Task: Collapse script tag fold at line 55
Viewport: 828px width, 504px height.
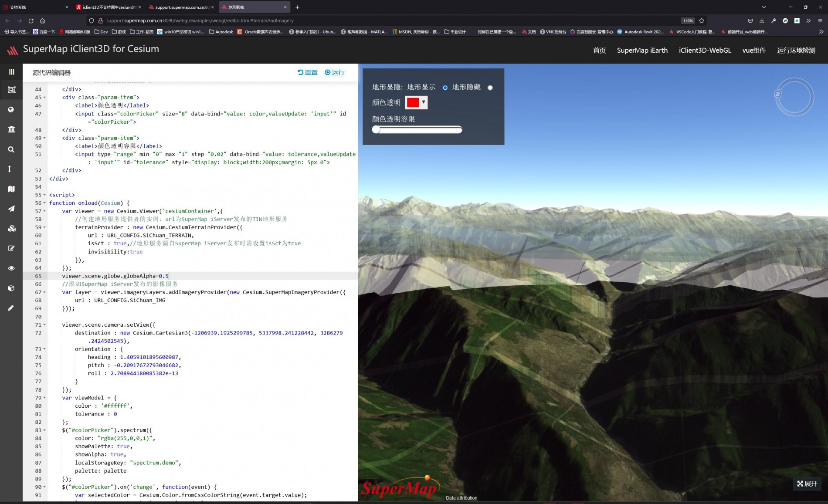Action: [x=44, y=195]
